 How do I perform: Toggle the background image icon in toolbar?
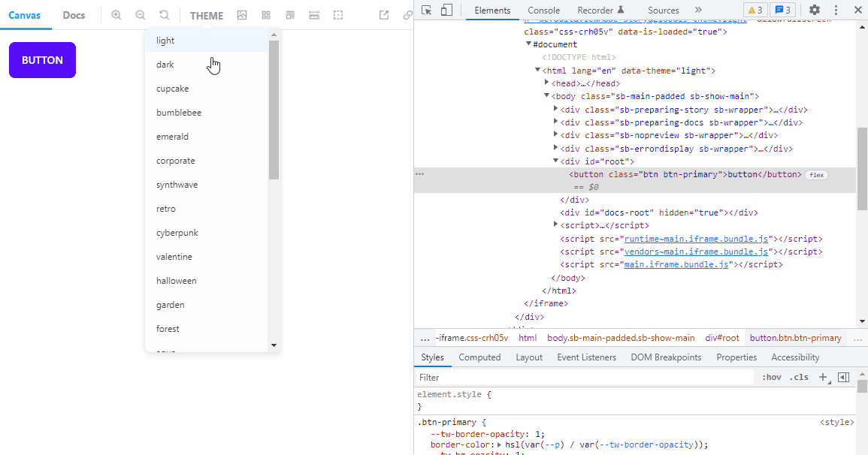point(242,16)
